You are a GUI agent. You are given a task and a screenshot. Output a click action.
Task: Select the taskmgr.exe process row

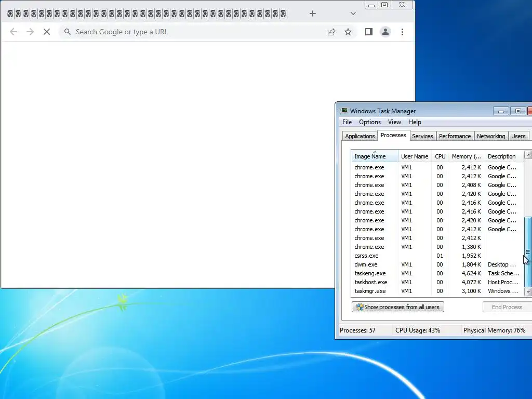(x=437, y=291)
